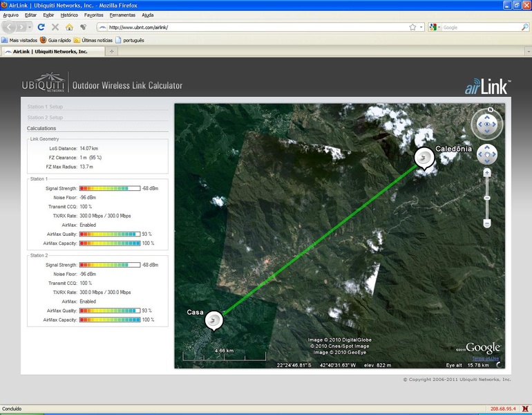Screen dimensions: 532x415
Task: Bookmark this page with the star icon
Action: click(412, 27)
